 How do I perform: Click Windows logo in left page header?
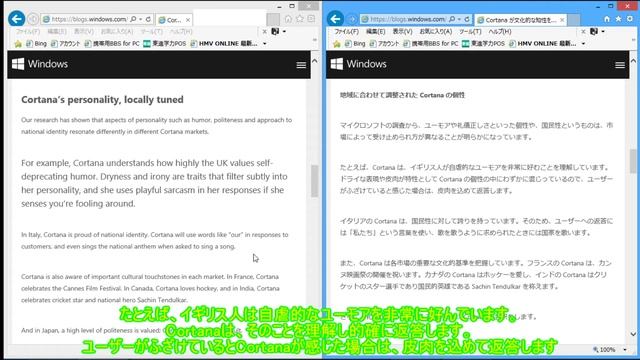[18, 64]
